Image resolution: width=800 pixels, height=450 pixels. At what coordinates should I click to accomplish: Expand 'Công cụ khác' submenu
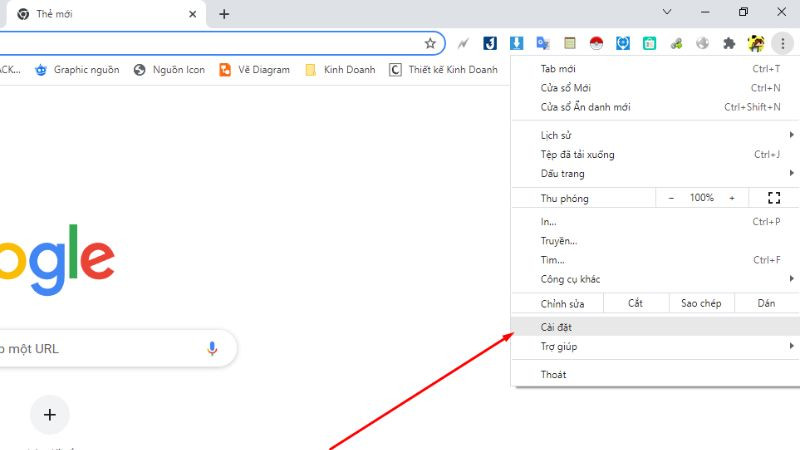click(655, 279)
